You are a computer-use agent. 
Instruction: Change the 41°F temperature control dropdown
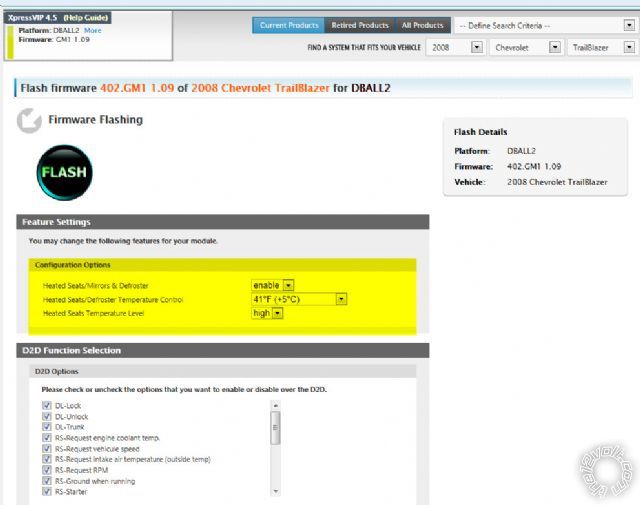[x=299, y=299]
